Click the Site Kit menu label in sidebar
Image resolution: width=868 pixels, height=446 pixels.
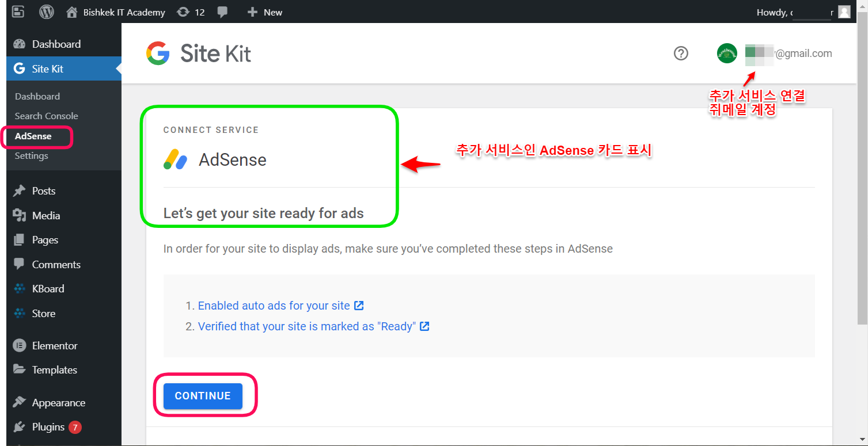(48, 69)
